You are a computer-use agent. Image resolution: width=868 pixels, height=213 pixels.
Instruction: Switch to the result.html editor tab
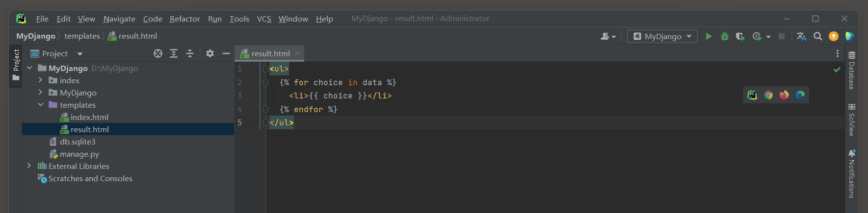(270, 53)
